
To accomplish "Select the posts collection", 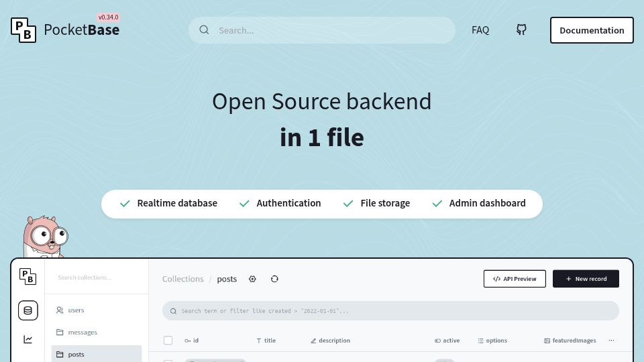I will tap(97, 354).
